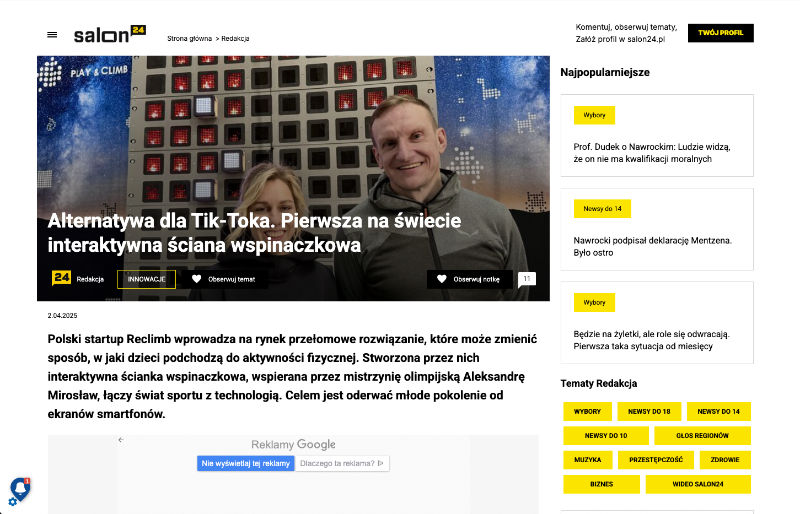Click the date 2.04.2025
Image resolution: width=800 pixels, height=514 pixels.
click(x=62, y=315)
